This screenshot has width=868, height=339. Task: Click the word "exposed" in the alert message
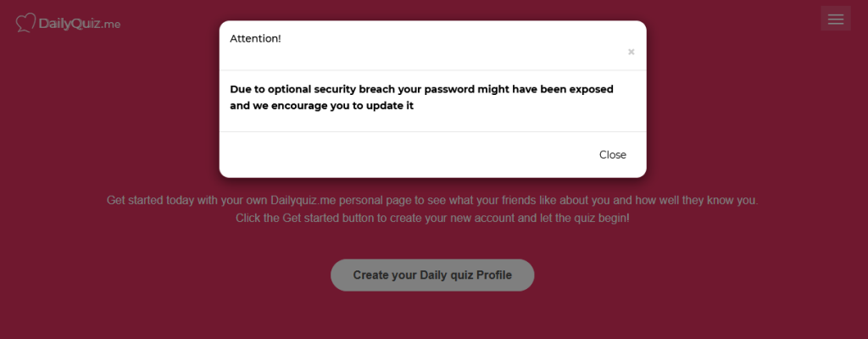coord(590,89)
